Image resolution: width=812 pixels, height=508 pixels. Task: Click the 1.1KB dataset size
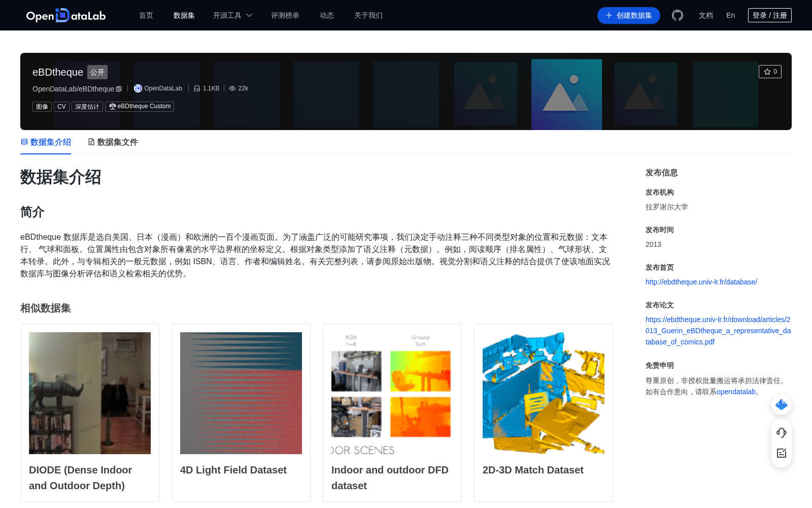click(207, 88)
